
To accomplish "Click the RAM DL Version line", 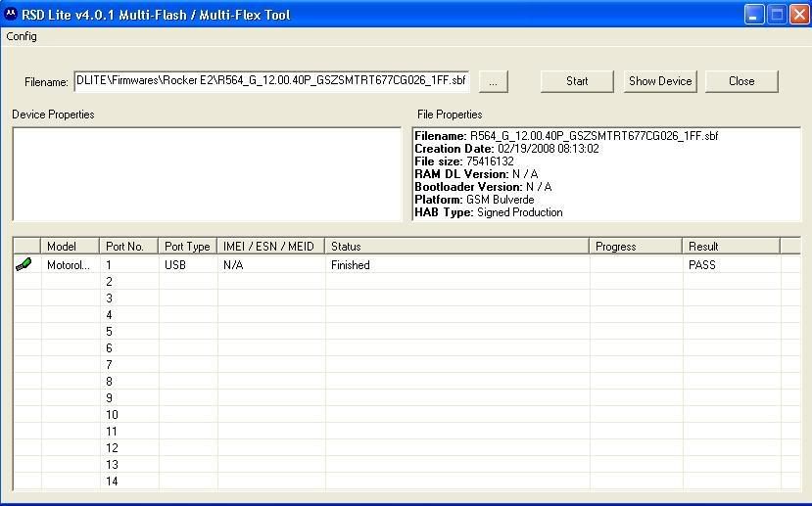I will click(476, 174).
